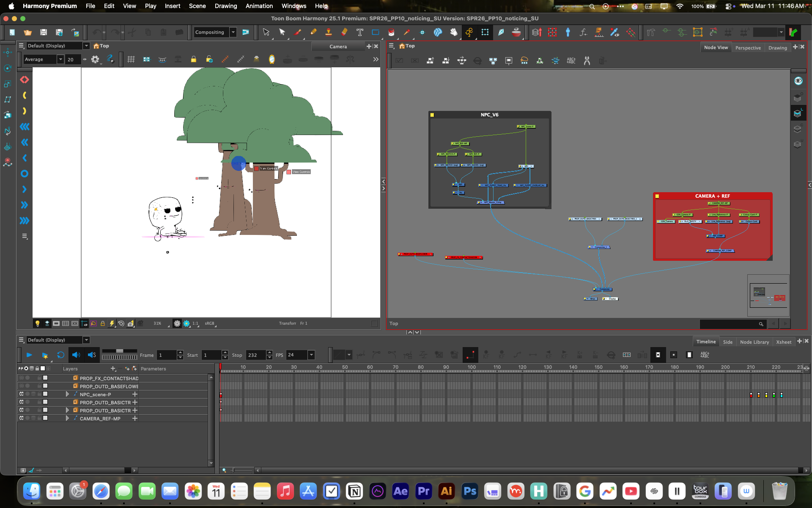The width and height of the screenshot is (812, 508).
Task: Select the Pencil tool
Action: (313, 32)
